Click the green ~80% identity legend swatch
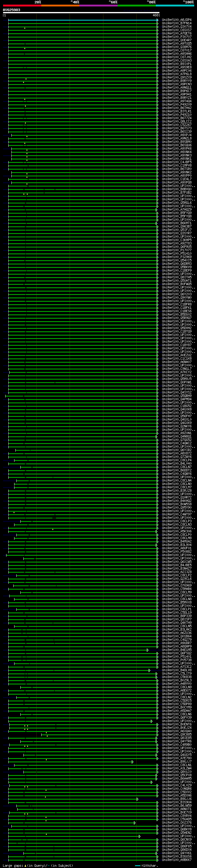 click(x=137, y=6)
